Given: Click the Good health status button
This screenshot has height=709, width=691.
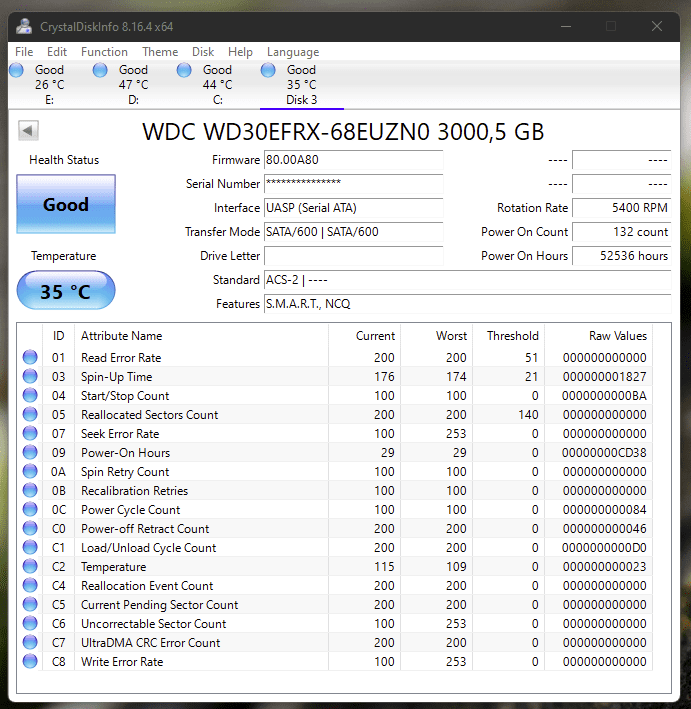Looking at the screenshot, I should click(x=66, y=204).
